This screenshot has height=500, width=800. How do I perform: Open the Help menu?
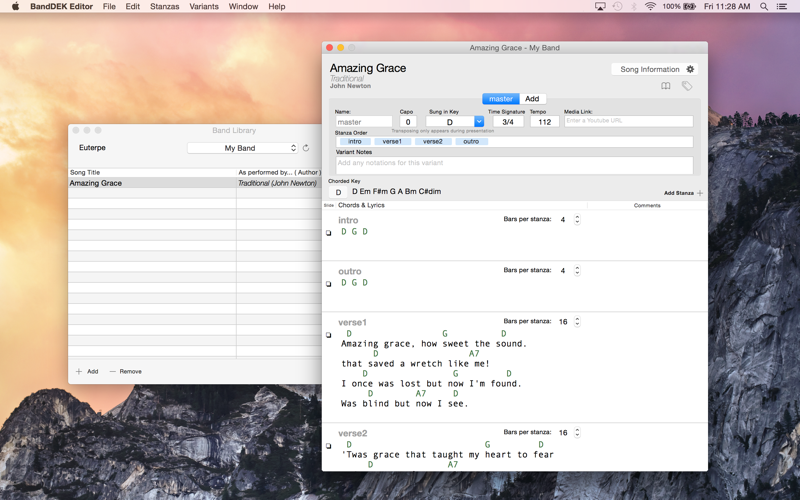click(x=277, y=6)
